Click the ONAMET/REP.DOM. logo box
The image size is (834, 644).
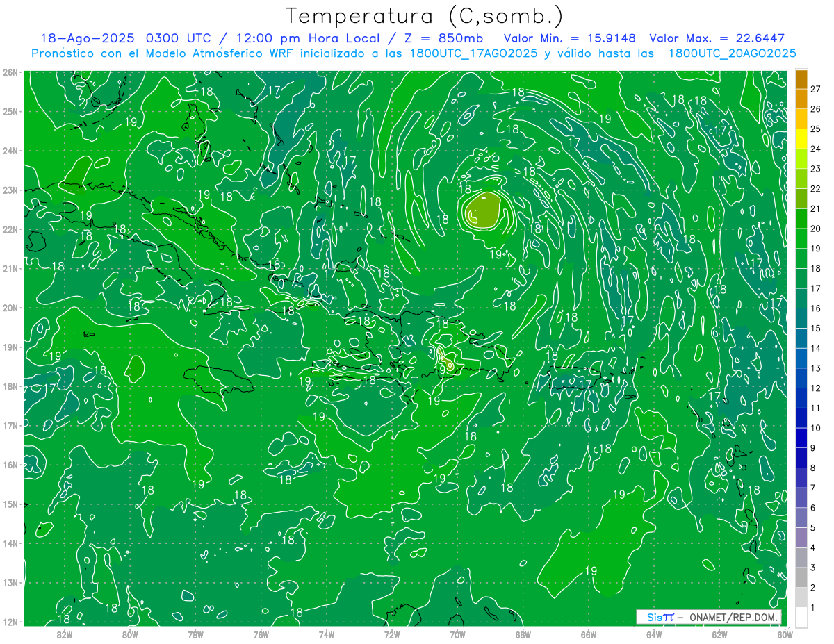pos(709,617)
